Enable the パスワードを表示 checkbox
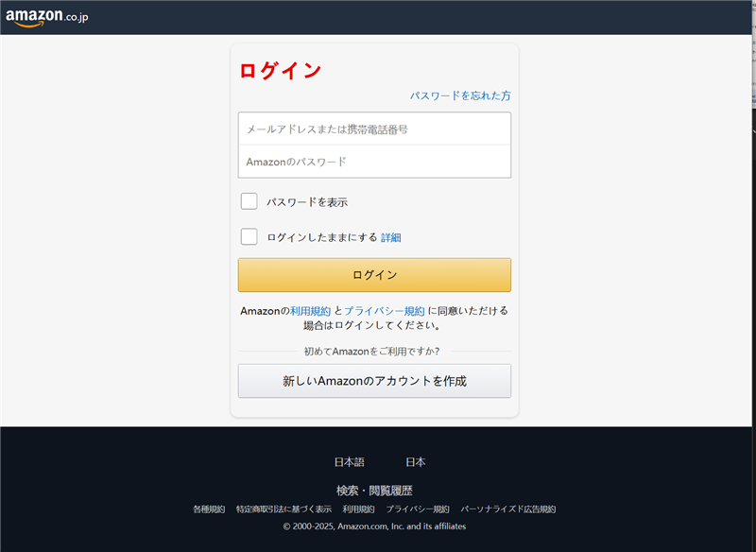 [249, 201]
